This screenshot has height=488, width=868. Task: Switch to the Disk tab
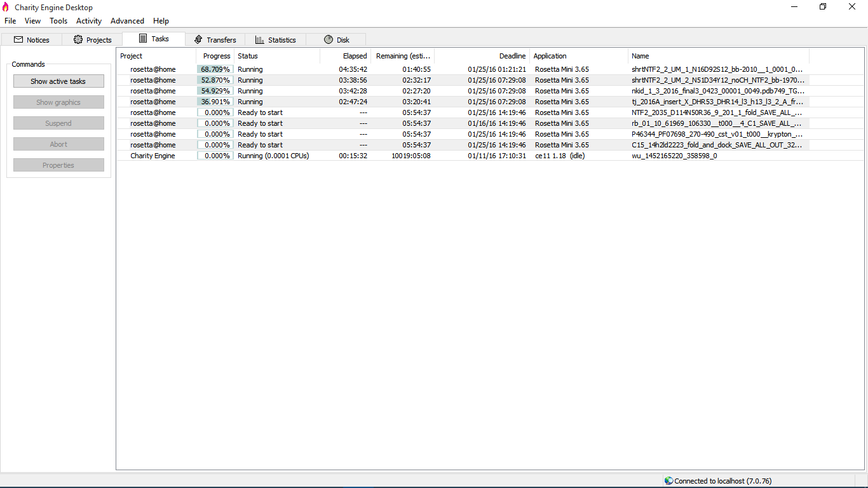(336, 39)
